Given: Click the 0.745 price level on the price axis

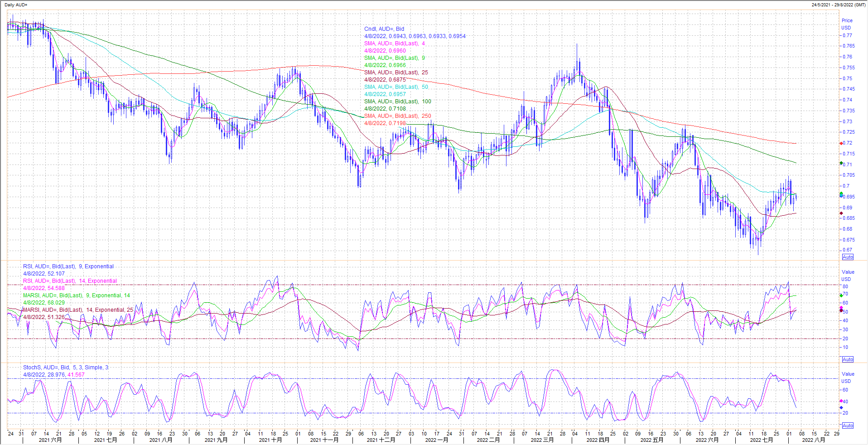Looking at the screenshot, I should (849, 89).
